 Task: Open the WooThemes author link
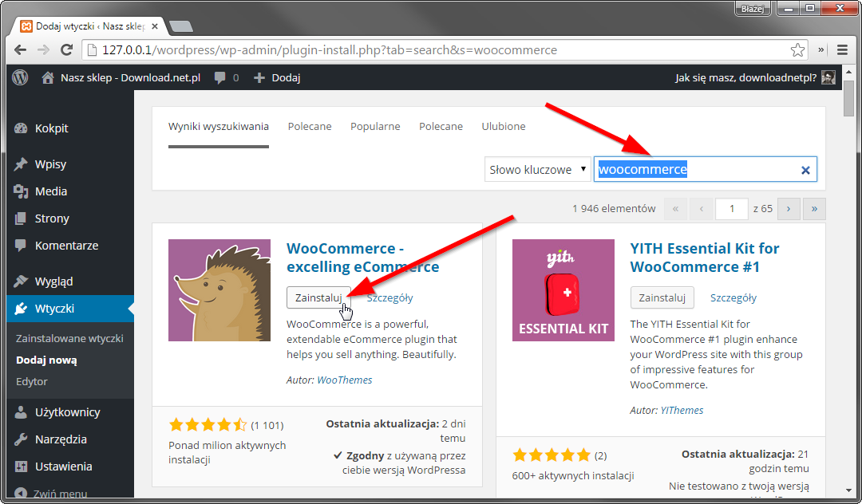[x=345, y=380]
